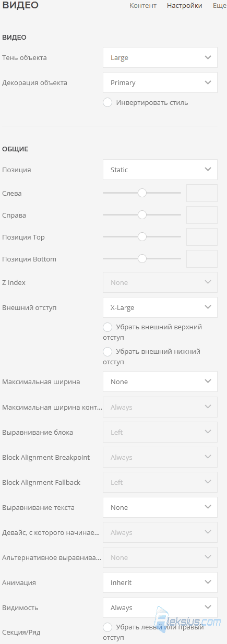227x644 pixels.
Task: Switch to the Настройки tab
Action: point(185,6)
